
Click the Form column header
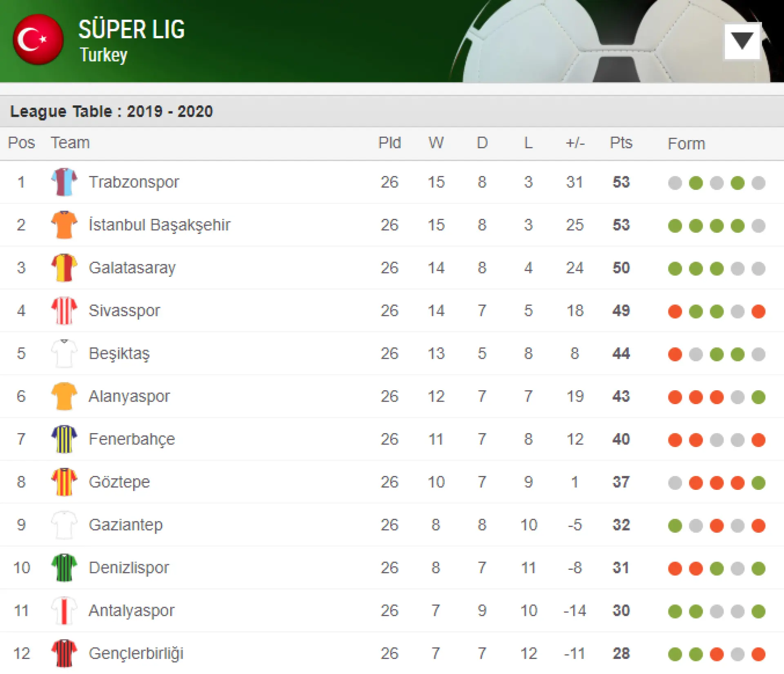[x=686, y=144]
